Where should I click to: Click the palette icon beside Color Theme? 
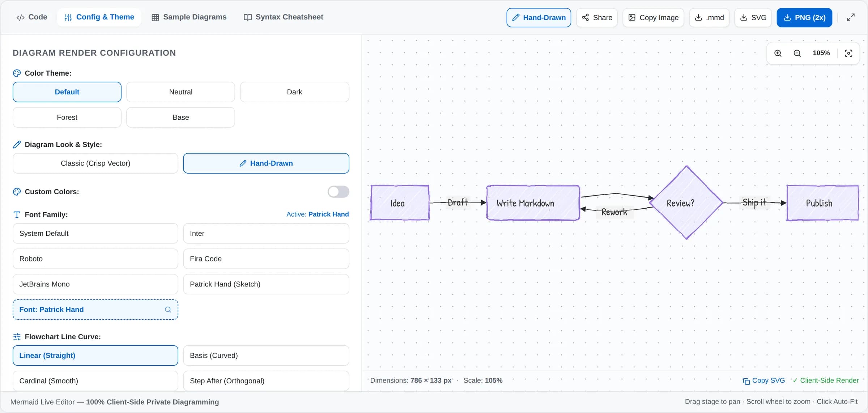(17, 73)
